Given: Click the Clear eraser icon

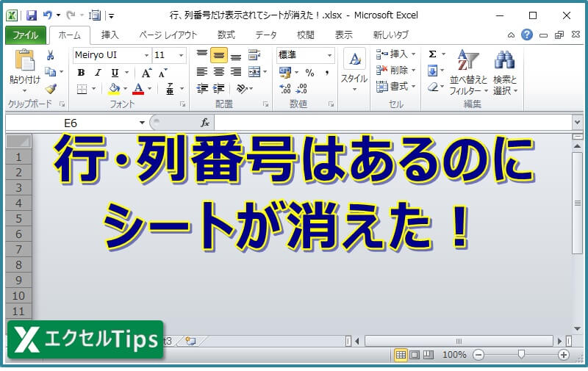Looking at the screenshot, I should [x=433, y=87].
